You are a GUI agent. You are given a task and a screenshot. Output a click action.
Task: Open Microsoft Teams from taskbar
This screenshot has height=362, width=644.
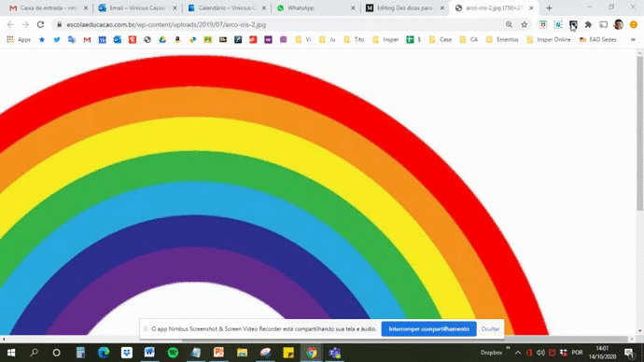[335, 353]
